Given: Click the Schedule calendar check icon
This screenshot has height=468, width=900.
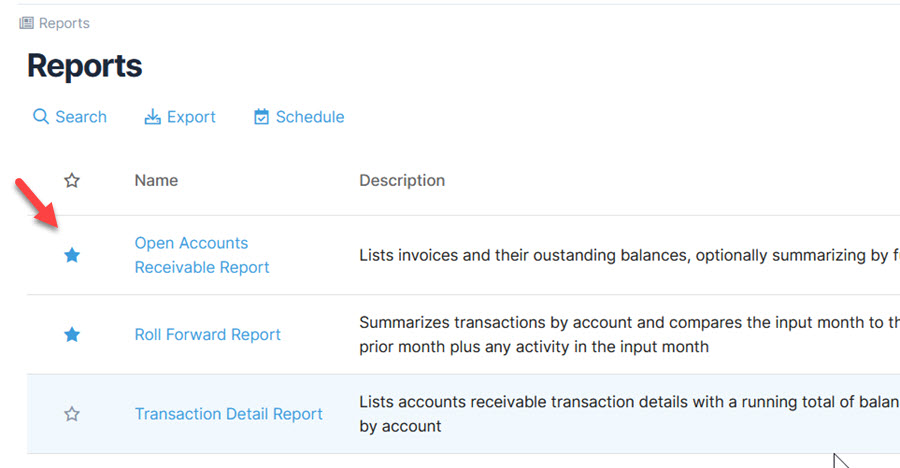Looking at the screenshot, I should click(x=262, y=117).
